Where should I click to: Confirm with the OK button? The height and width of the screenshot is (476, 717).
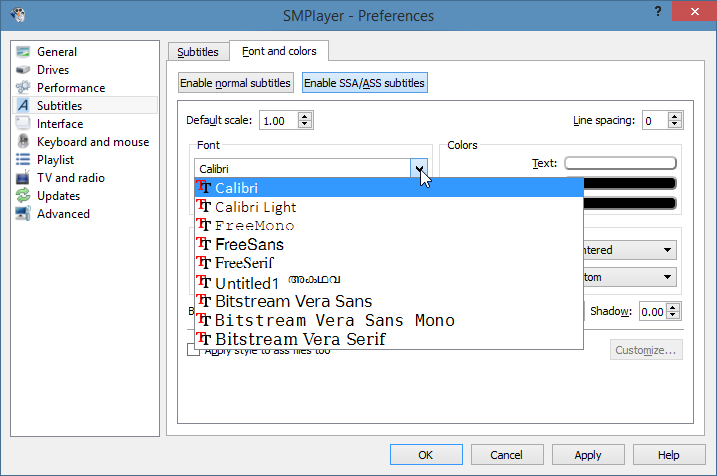[426, 455]
